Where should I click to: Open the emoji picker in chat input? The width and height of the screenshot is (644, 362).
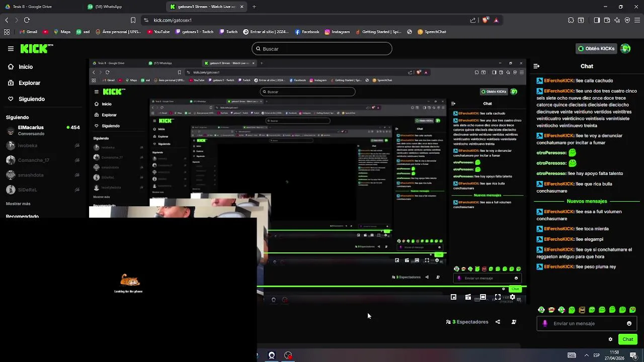[629, 323]
